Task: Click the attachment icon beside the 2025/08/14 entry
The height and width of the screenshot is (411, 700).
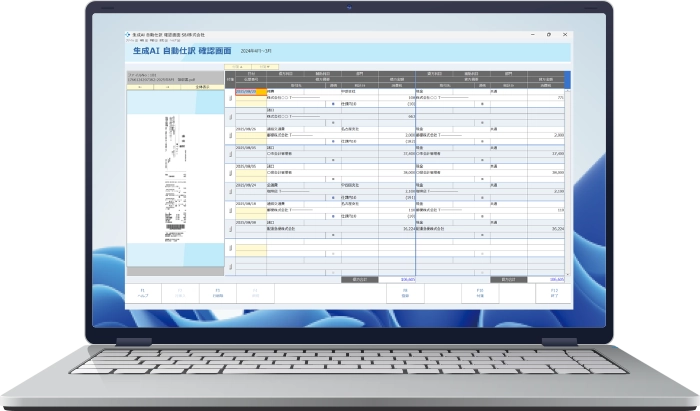Action: [x=230, y=212]
